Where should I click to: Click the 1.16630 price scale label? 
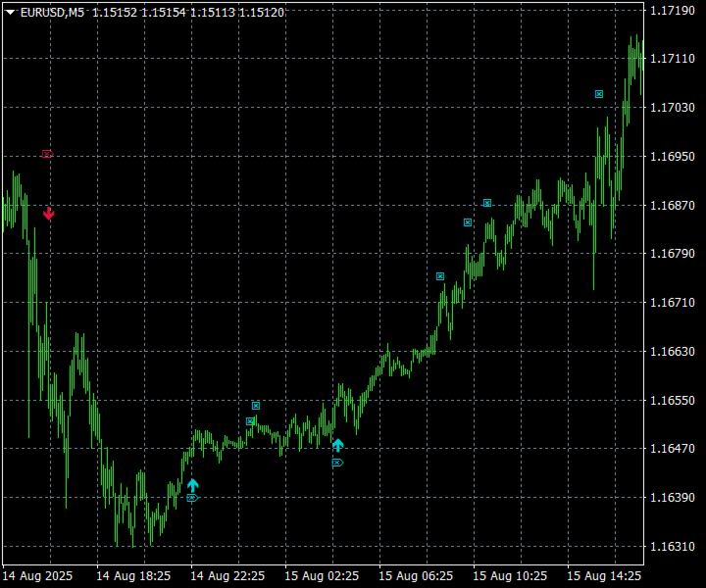(x=673, y=352)
